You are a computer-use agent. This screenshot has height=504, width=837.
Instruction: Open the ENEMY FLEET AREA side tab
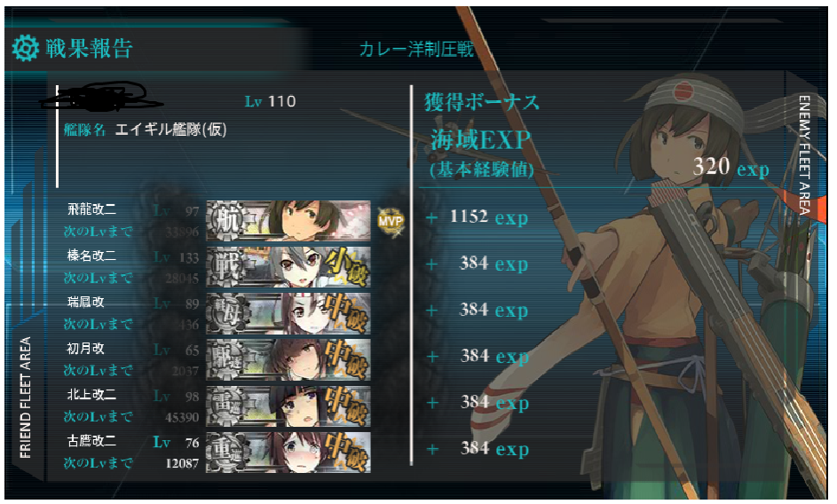[804, 154]
